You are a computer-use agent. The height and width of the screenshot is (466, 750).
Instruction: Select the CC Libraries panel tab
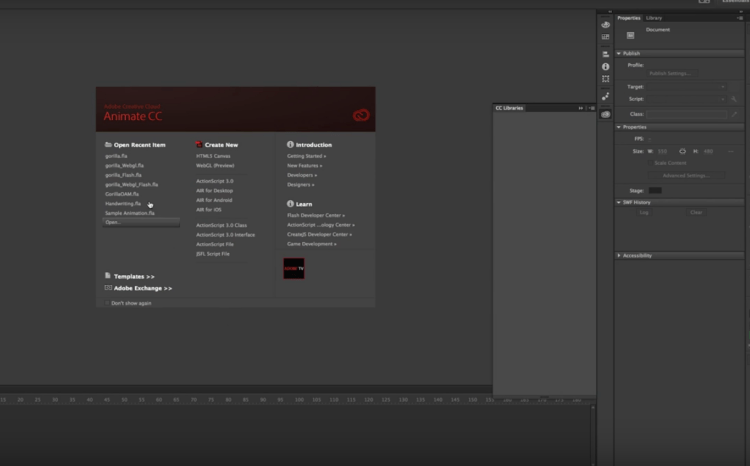point(509,108)
